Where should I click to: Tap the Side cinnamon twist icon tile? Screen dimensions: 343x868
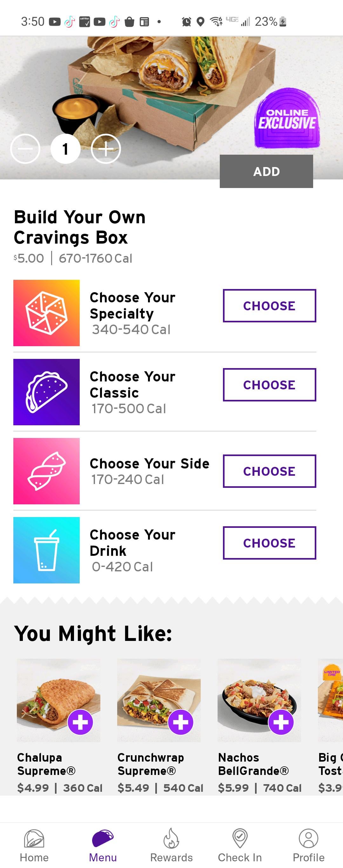click(46, 471)
